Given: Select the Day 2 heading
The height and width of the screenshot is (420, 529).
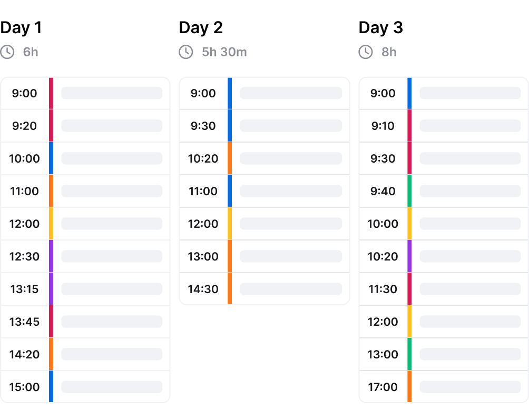Looking at the screenshot, I should (201, 28).
